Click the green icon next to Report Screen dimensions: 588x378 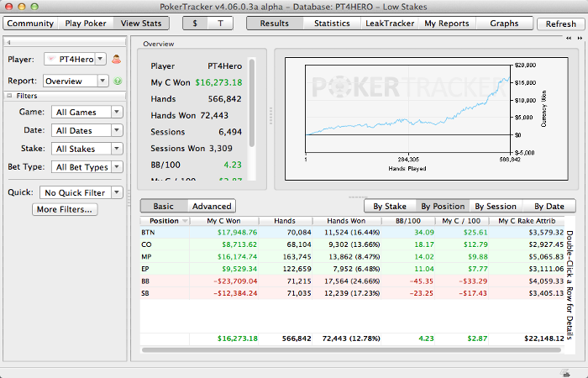pyautogui.click(x=118, y=81)
